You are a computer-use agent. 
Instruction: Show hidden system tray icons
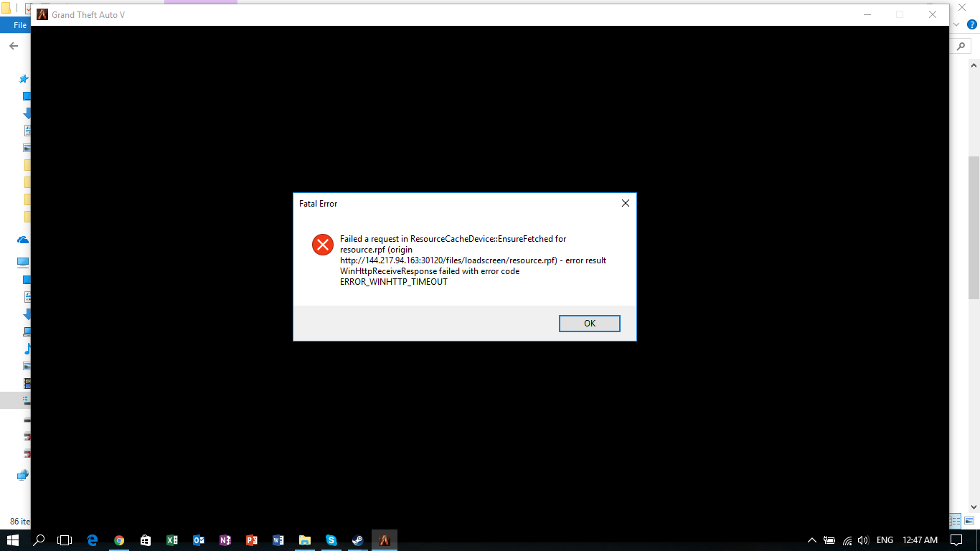tap(812, 540)
